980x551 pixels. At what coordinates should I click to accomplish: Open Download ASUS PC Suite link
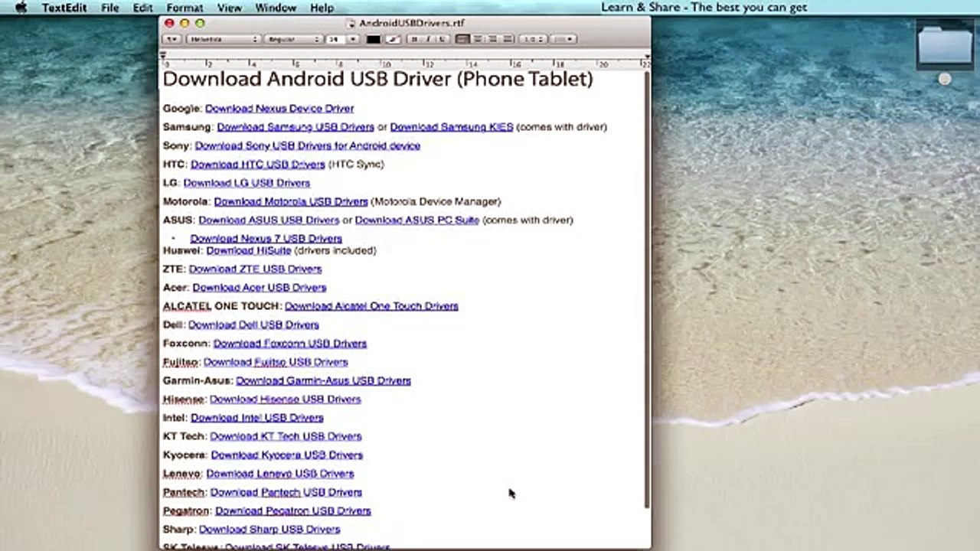point(416,220)
